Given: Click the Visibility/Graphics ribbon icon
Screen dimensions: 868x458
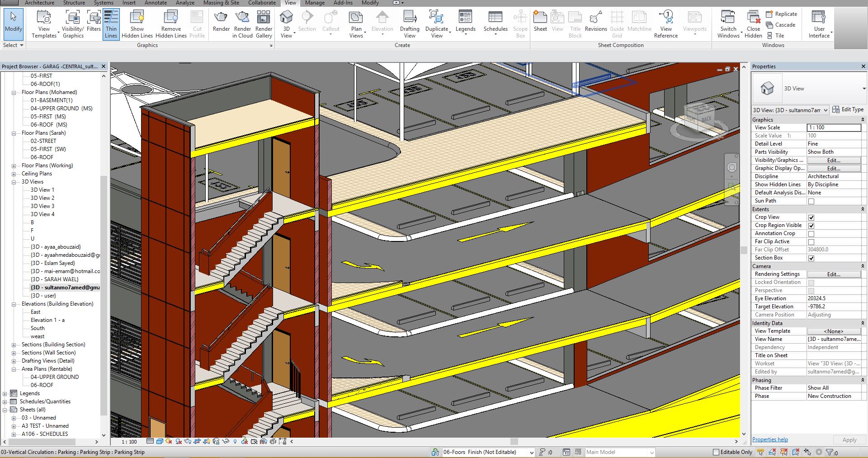Looking at the screenshot, I should 73,24.
